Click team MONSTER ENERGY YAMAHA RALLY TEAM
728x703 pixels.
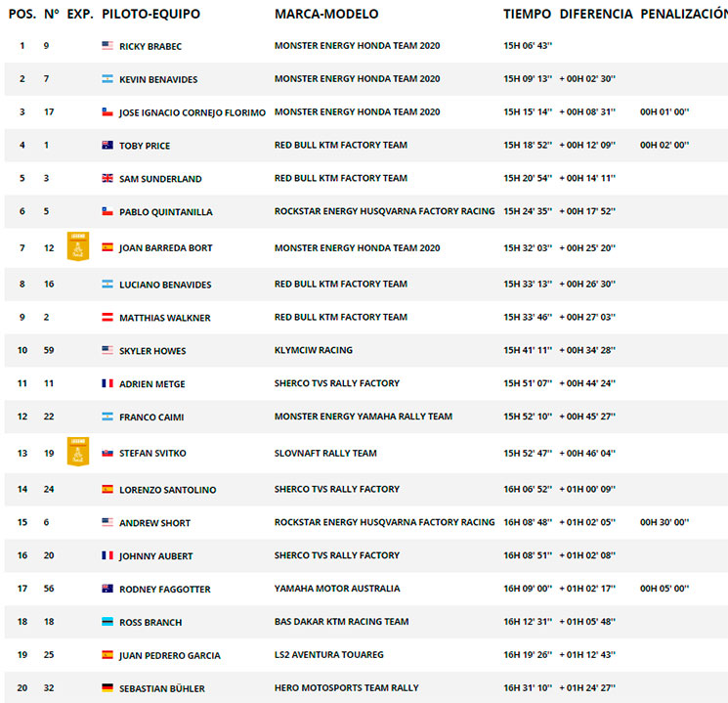(364, 417)
